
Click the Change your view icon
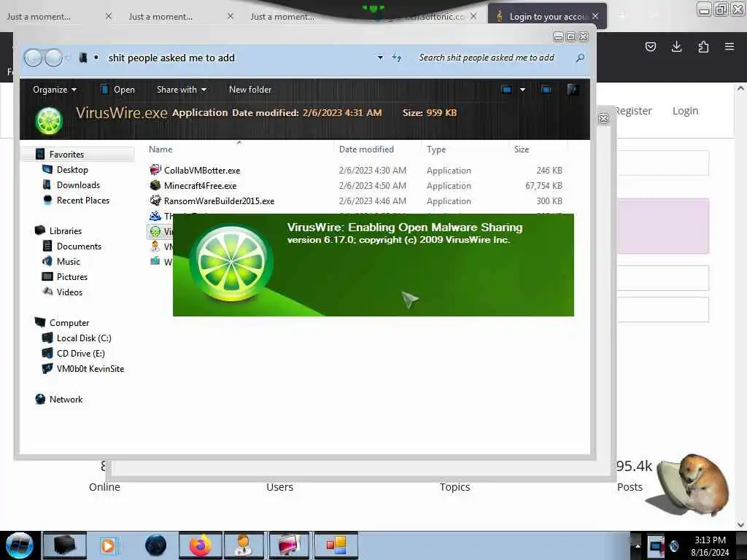click(506, 90)
